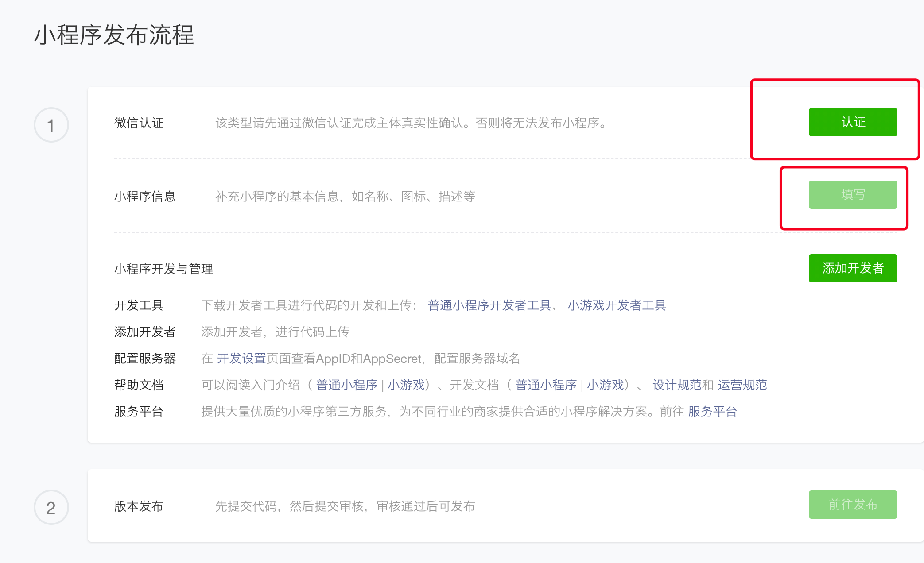Image resolution: width=924 pixels, height=563 pixels.
Task: Go to the 开发设置 page link
Action: [x=241, y=359]
